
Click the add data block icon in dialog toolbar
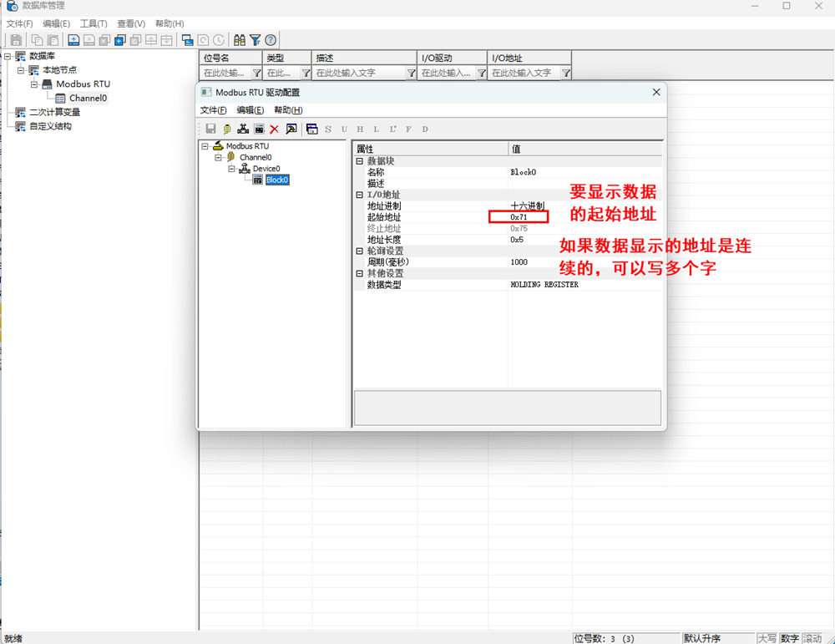(259, 129)
